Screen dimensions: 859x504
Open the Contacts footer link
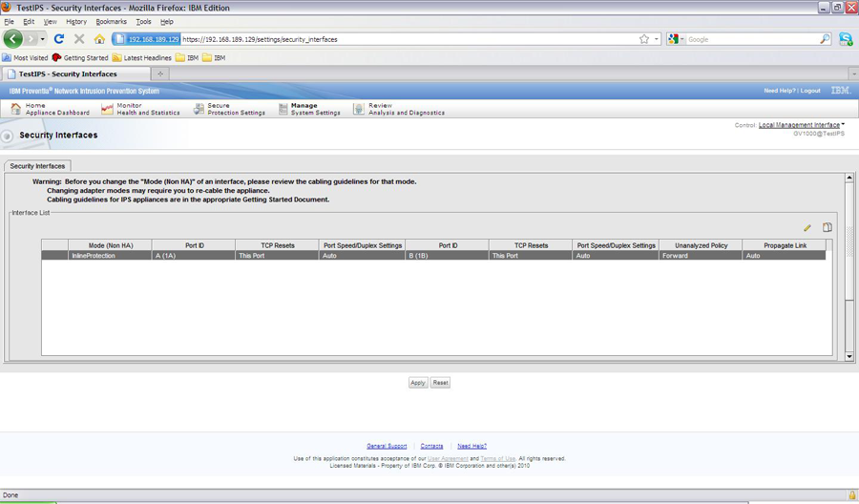point(431,446)
